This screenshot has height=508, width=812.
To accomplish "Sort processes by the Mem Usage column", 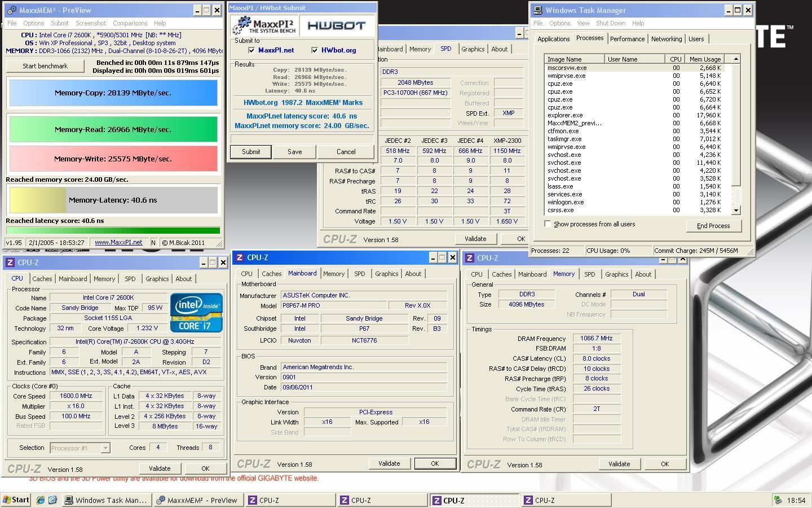I will coord(705,59).
